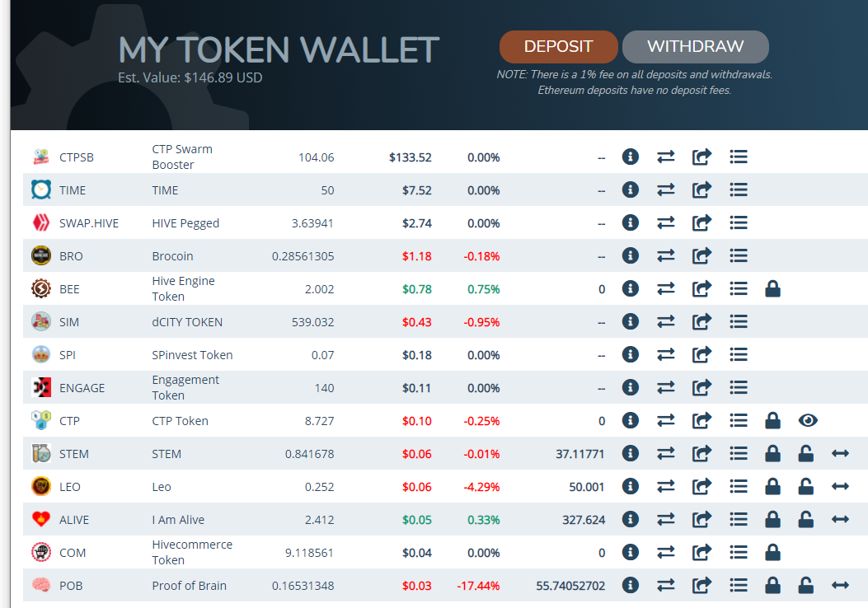Click LEO lion logo
Image resolution: width=868 pixels, height=608 pixels.
click(x=41, y=486)
